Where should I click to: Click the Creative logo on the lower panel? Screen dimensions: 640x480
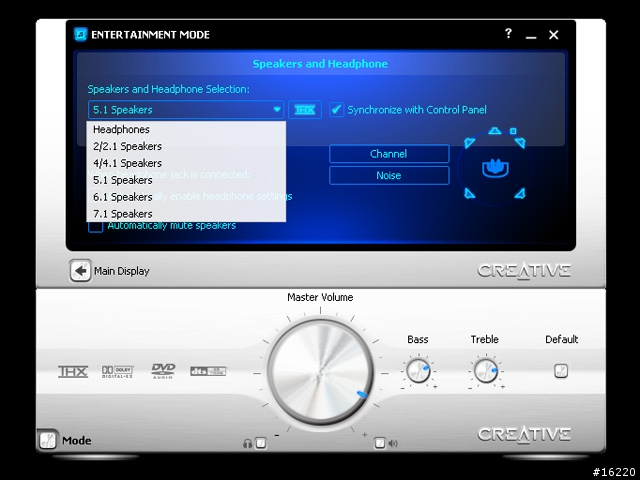click(x=524, y=435)
